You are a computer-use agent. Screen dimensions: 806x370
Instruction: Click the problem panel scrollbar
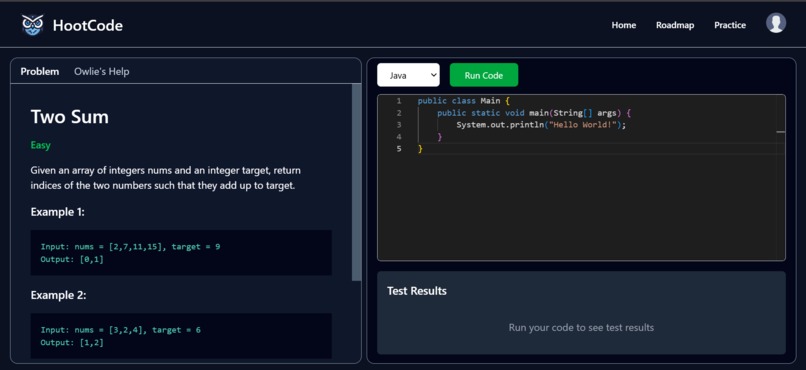click(356, 182)
